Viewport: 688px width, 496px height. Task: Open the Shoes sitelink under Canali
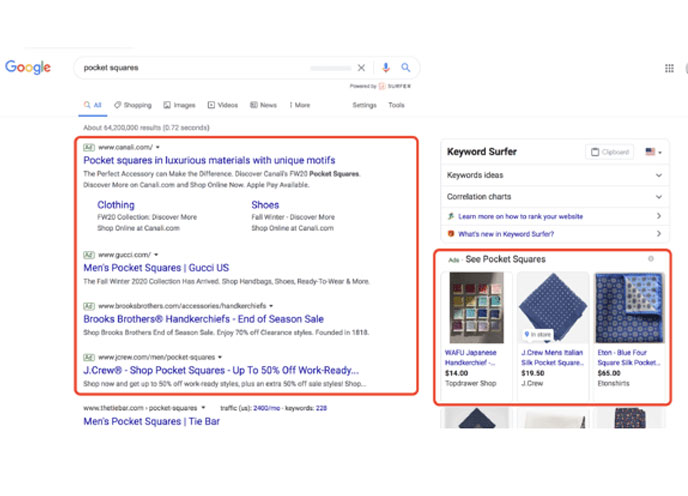265,205
